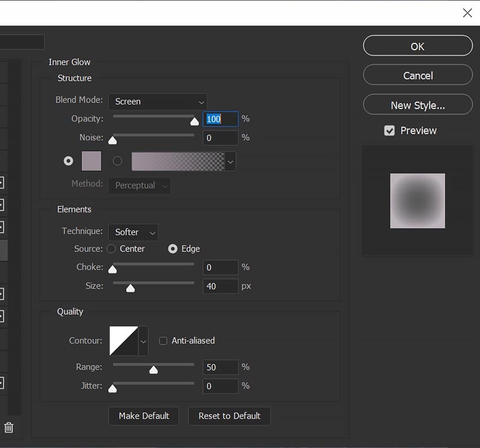The image size is (480, 448).
Task: Click the Contour curve thumbnail
Action: coord(124,341)
